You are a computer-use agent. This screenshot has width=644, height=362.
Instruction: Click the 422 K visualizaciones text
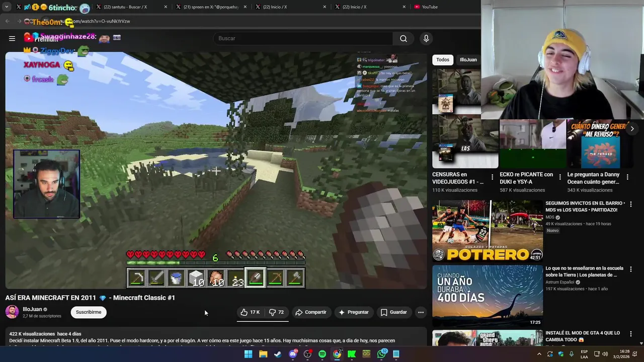point(32,334)
